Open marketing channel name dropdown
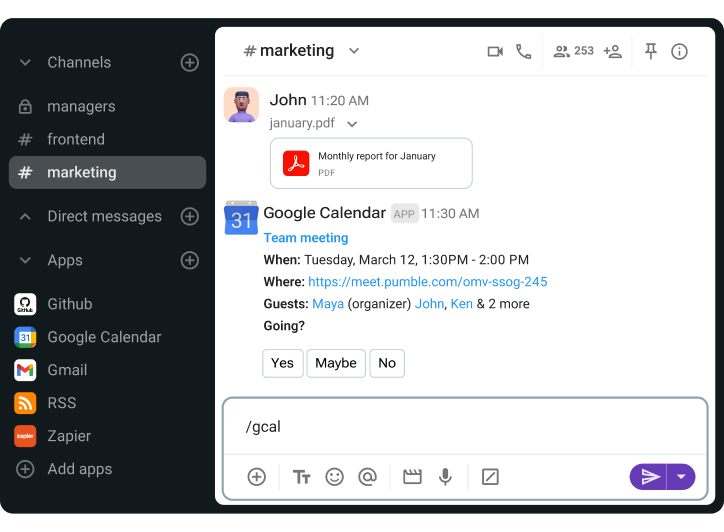The image size is (724, 532). click(x=354, y=51)
